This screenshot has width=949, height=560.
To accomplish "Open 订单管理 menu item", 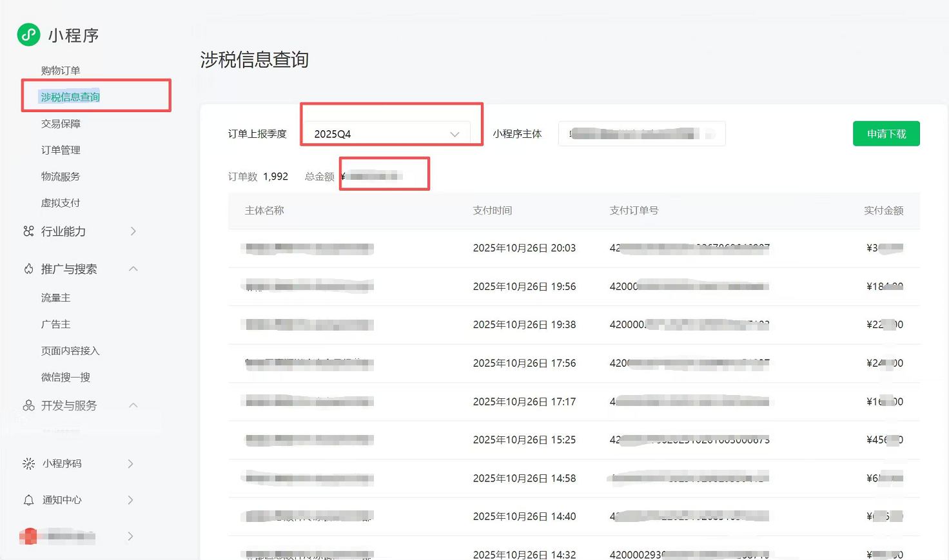I will 61,150.
